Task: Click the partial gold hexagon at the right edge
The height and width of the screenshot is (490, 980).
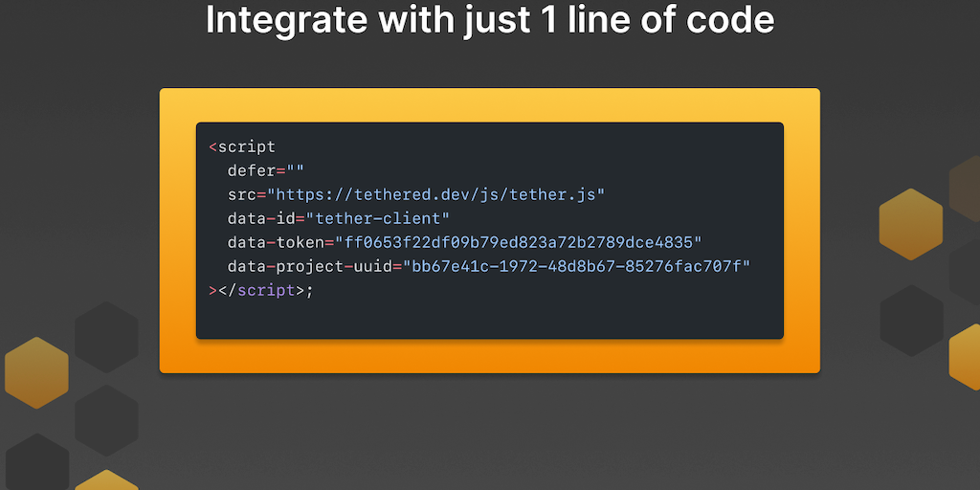Action: 965,356
